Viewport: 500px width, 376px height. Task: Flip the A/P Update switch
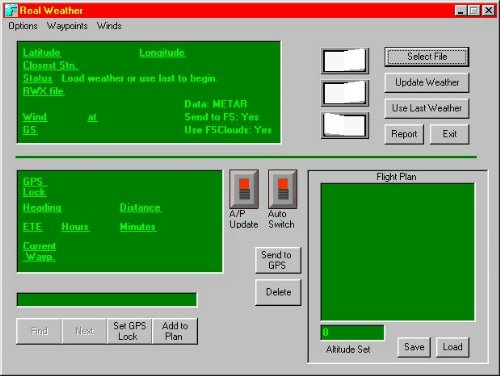point(244,189)
